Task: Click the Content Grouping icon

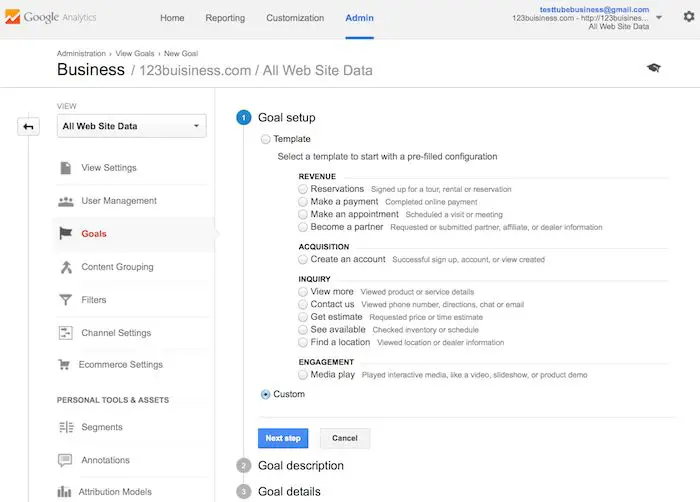Action: (x=65, y=267)
